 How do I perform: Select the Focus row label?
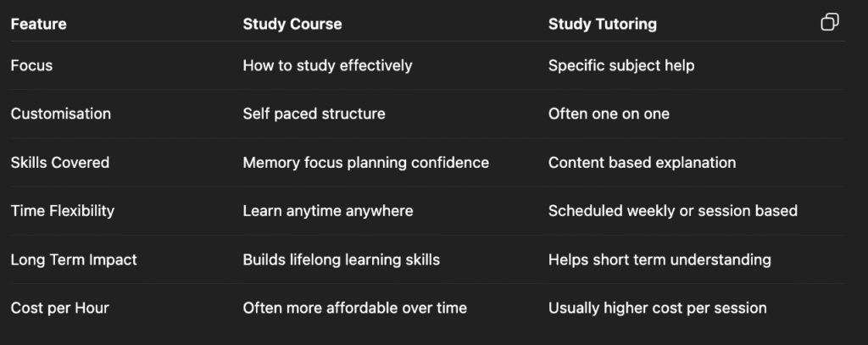[31, 65]
